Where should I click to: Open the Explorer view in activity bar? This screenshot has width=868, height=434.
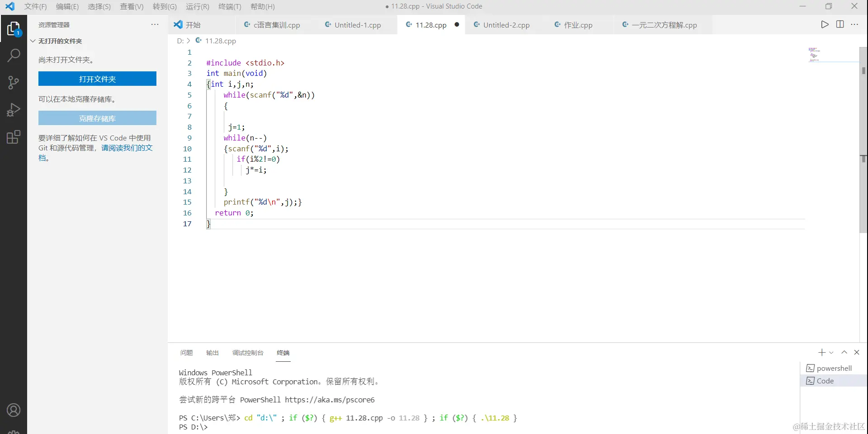14,29
